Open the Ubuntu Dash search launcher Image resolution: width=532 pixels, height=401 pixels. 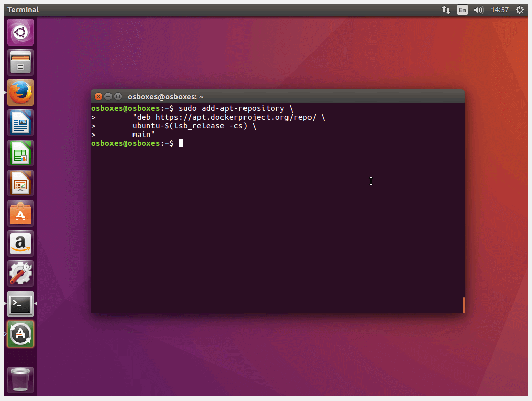pyautogui.click(x=20, y=32)
